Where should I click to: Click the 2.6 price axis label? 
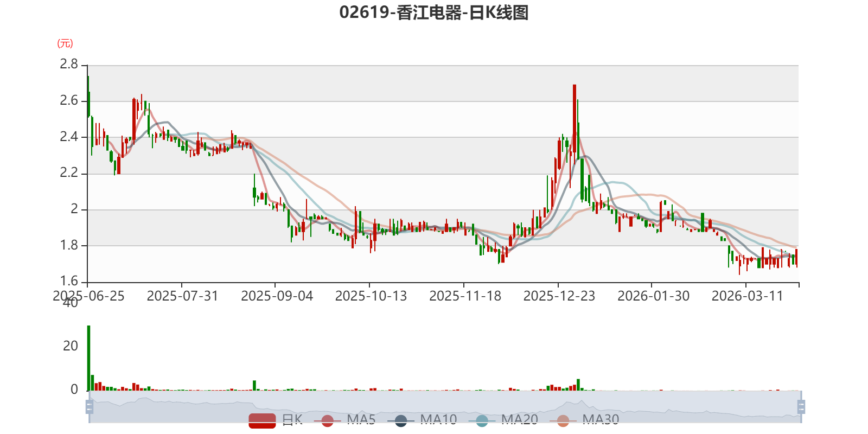click(x=69, y=100)
